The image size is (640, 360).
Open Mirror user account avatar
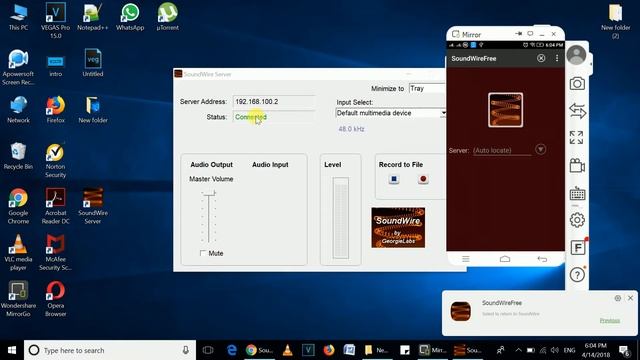[576, 54]
